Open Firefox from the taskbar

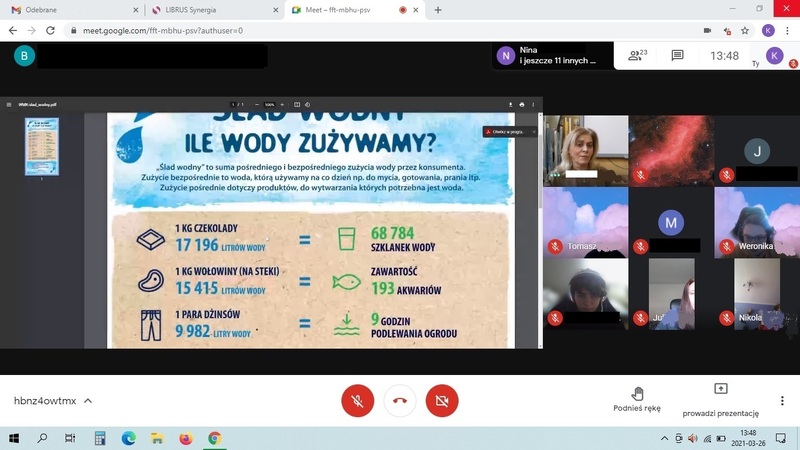[185, 438]
